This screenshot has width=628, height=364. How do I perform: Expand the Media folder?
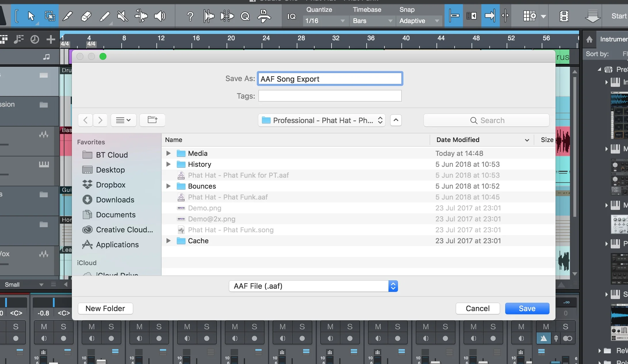pos(169,153)
